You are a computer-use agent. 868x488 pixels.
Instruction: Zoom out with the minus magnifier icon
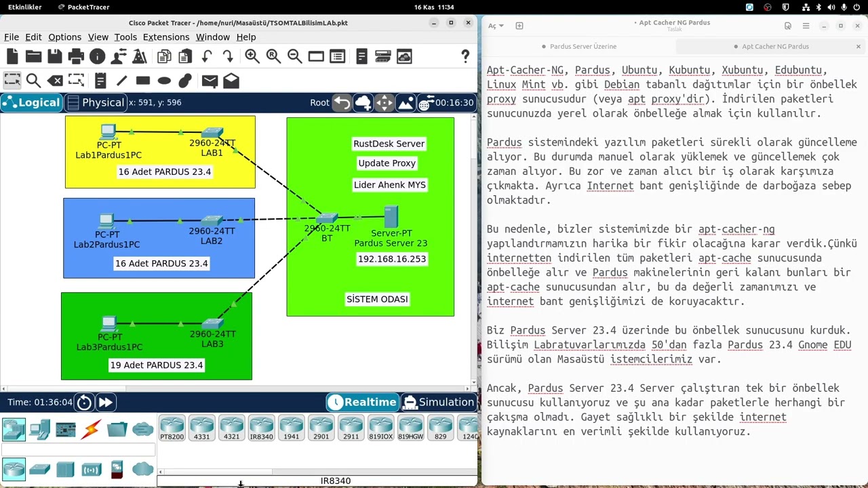click(295, 57)
